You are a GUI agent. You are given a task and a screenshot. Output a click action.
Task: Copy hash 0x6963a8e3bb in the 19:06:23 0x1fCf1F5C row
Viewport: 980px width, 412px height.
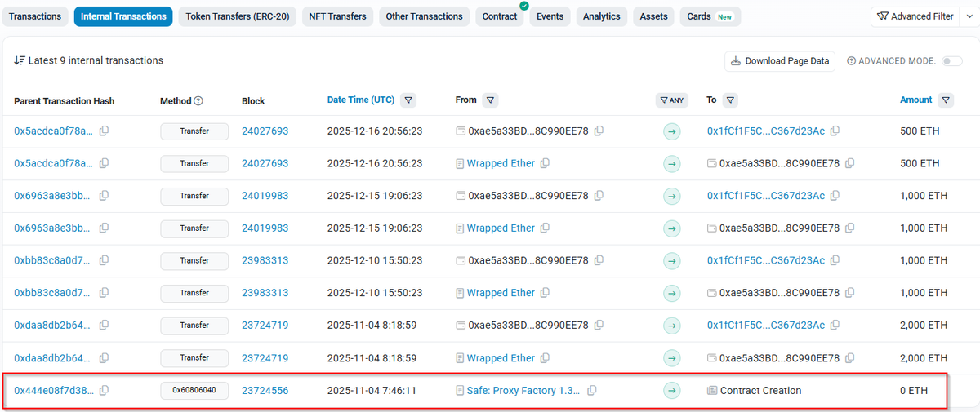[x=104, y=196]
